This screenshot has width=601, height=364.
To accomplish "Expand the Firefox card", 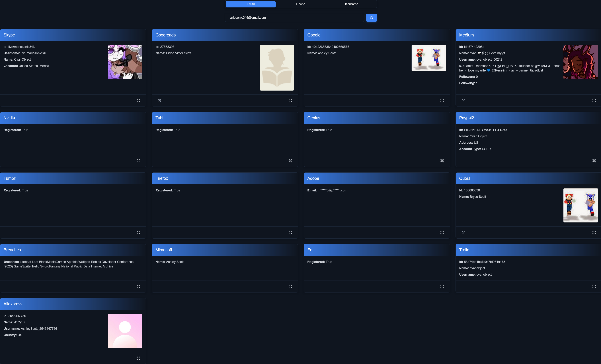I will [290, 232].
